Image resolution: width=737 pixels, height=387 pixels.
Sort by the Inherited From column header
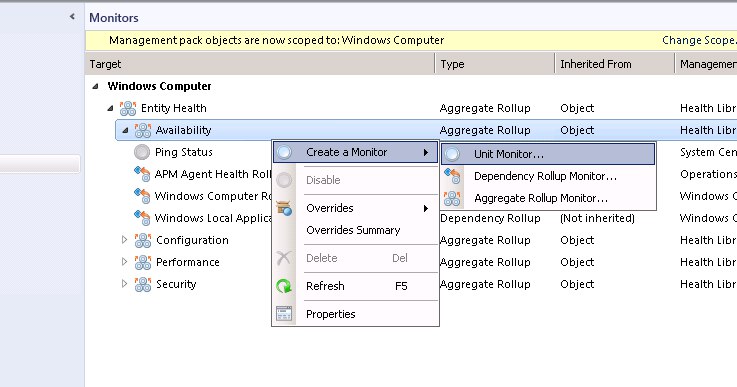tap(614, 64)
